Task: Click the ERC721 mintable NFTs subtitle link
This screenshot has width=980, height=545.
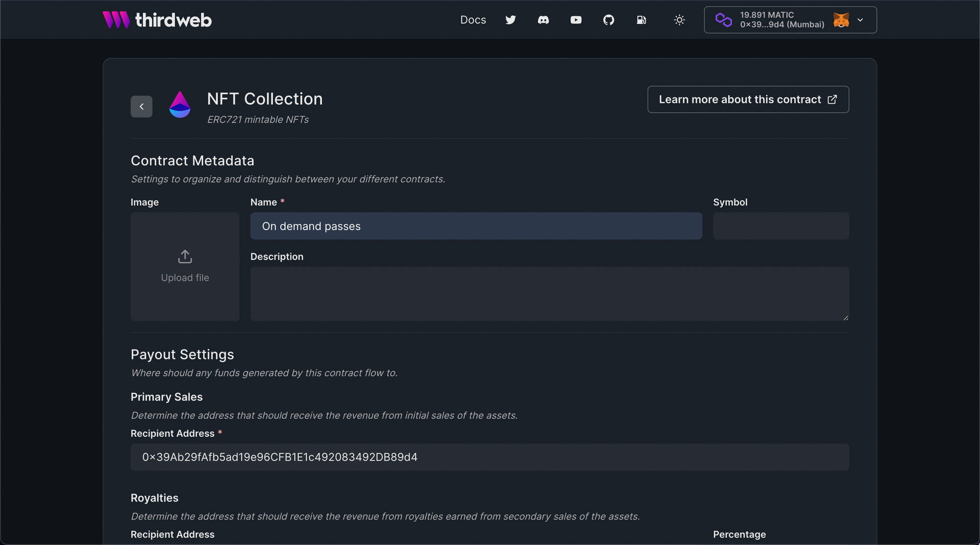Action: pos(257,119)
